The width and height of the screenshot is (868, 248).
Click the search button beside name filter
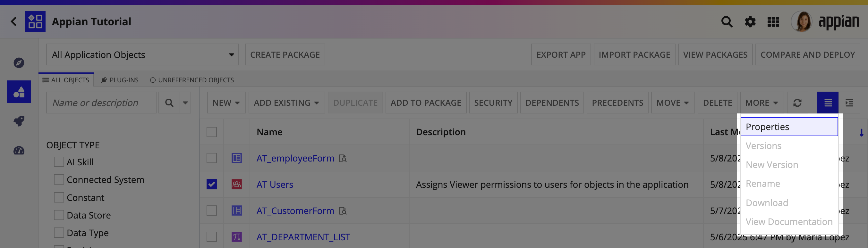[x=169, y=103]
